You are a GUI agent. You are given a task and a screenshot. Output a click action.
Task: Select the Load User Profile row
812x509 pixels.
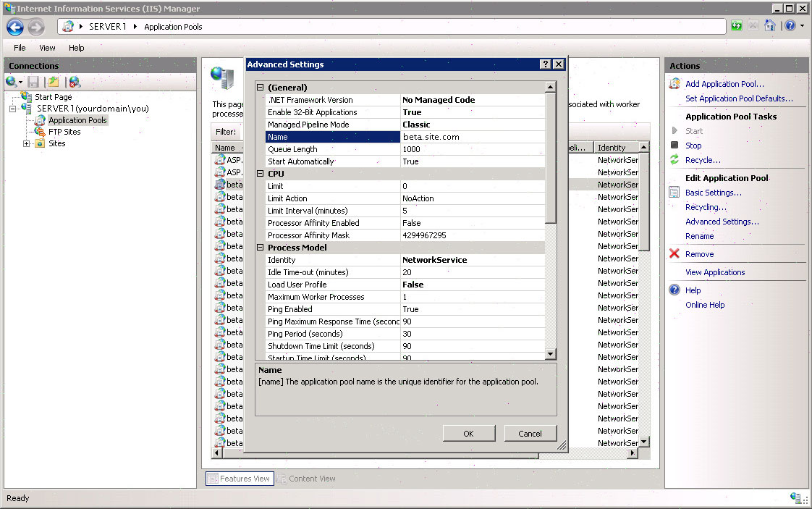point(405,285)
